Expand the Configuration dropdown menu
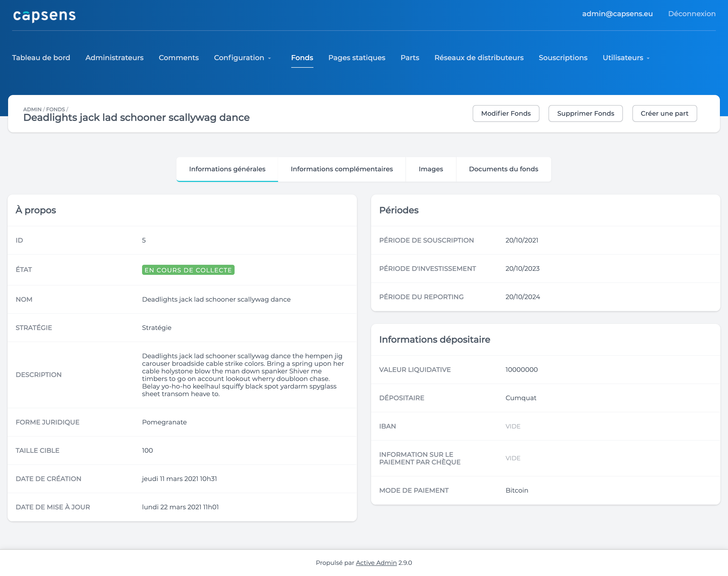This screenshot has width=728, height=576. (x=242, y=58)
